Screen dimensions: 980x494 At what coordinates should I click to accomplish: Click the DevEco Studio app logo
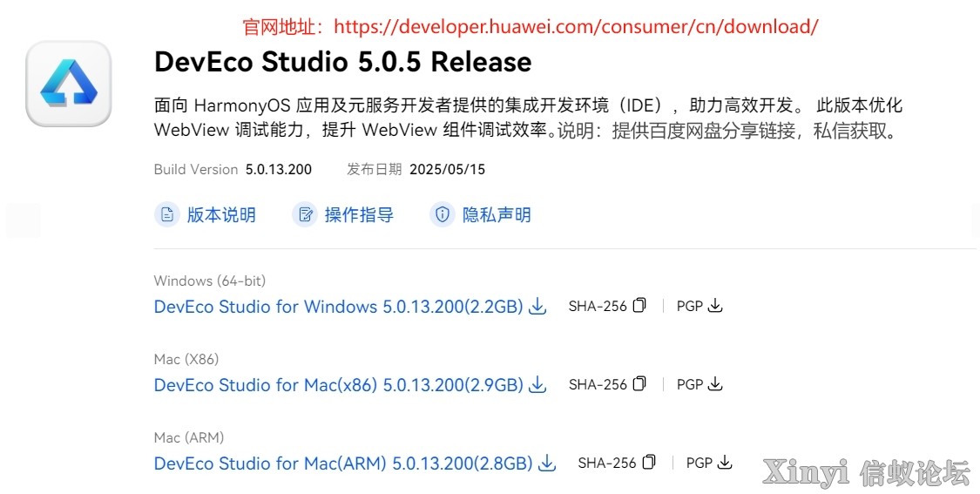coord(68,84)
